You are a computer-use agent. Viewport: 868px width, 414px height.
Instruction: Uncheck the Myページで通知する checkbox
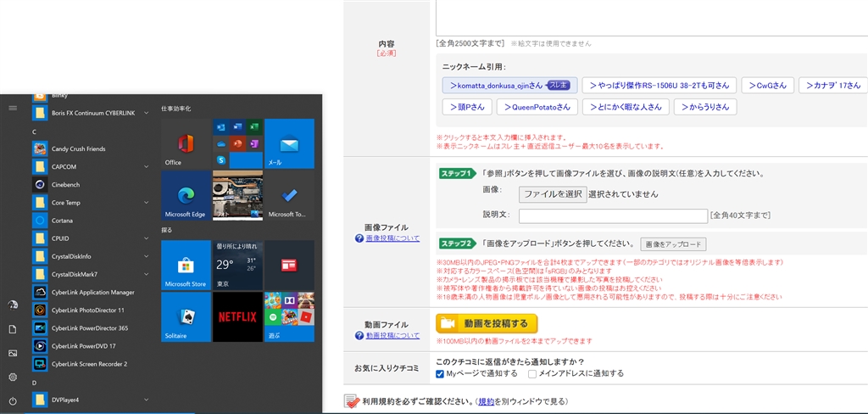440,373
